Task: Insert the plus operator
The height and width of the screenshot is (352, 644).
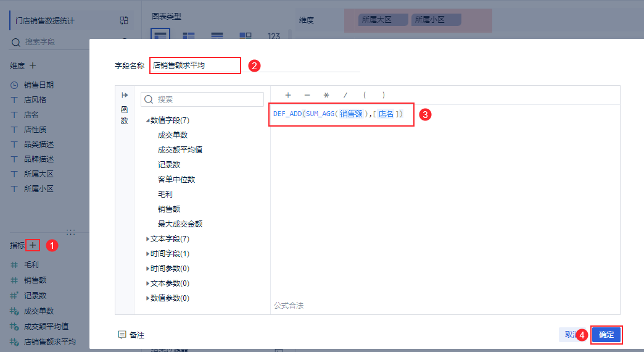Action: coord(288,95)
